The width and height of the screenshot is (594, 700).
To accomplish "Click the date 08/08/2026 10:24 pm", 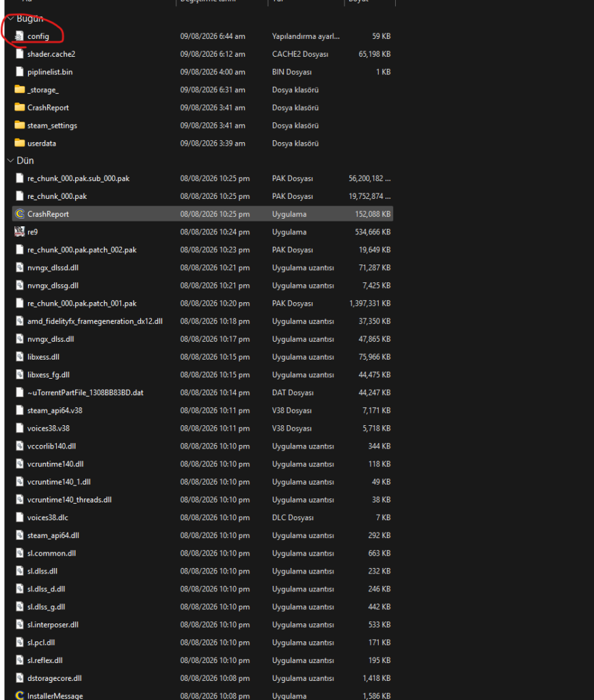I will point(215,232).
